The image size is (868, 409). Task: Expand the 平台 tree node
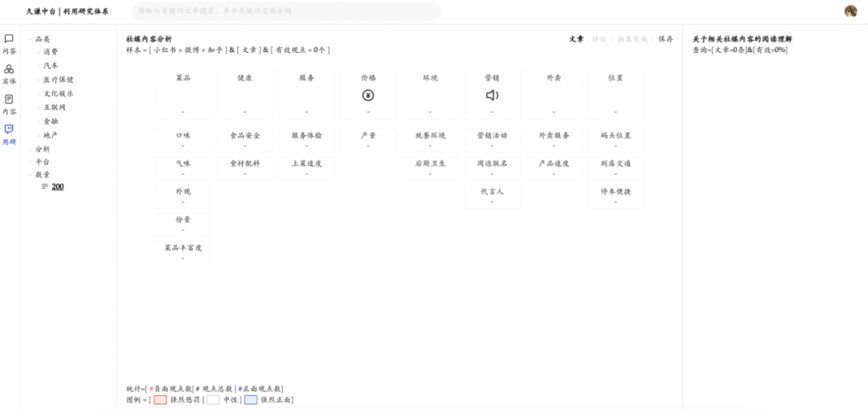click(x=31, y=162)
